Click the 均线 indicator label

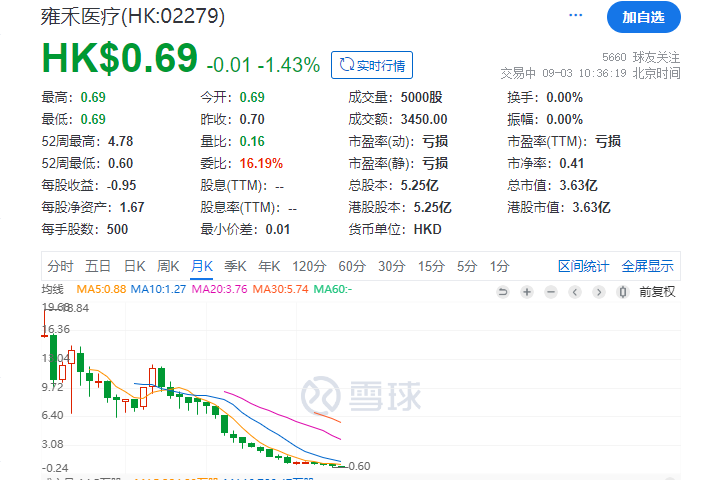52,289
